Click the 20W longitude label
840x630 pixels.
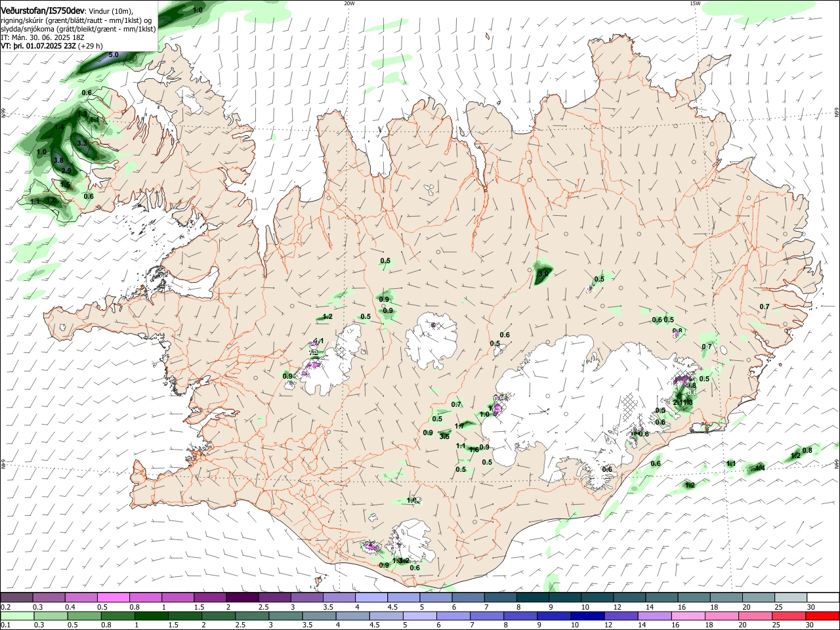[x=349, y=3]
